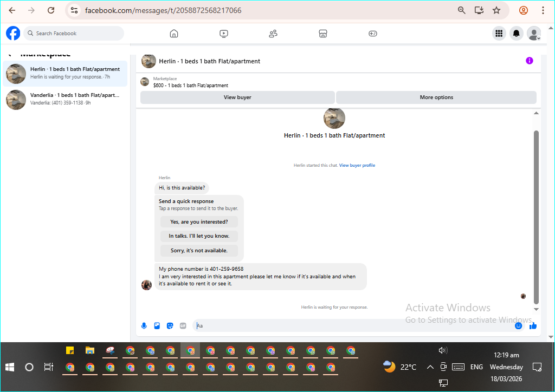Open the Vanderlia conversation in the sidebar
The height and width of the screenshot is (392, 555).
65,99
